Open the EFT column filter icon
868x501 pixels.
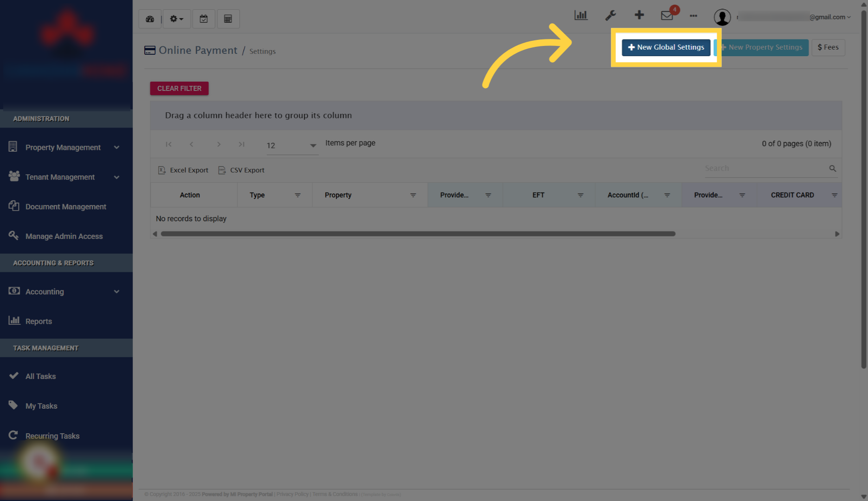pos(580,195)
